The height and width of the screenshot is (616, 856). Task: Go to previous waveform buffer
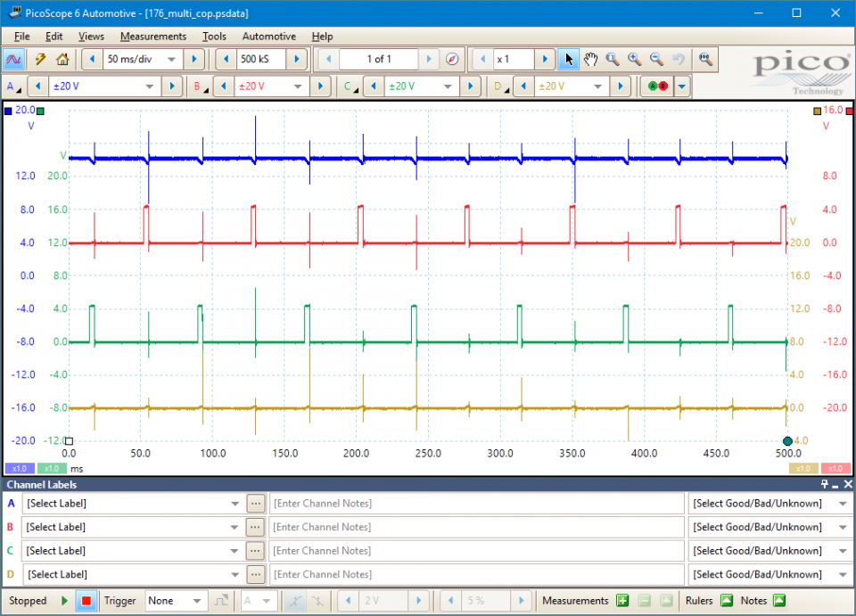(328, 59)
